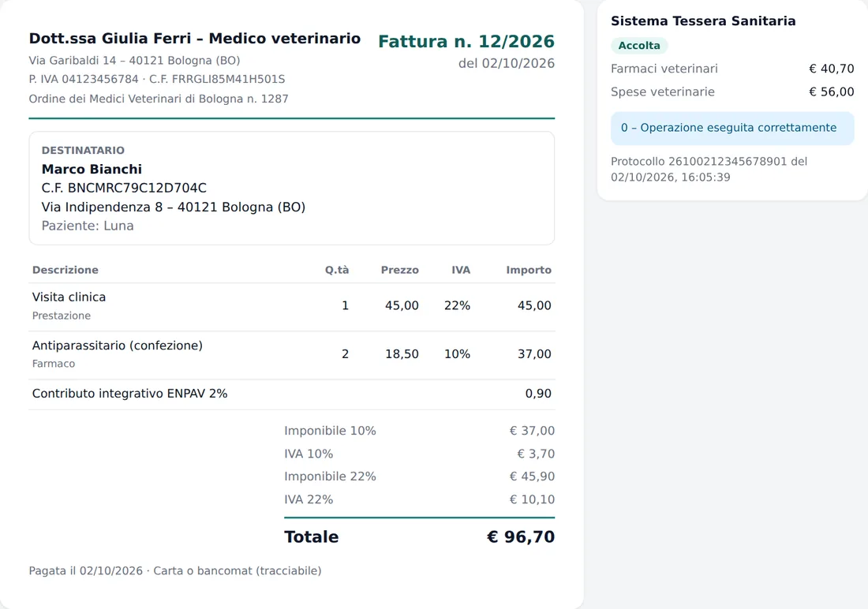Viewport: 868px width, 609px height.
Task: Click the payment note 'Pagata il 02/10/2026'
Action: (x=86, y=571)
